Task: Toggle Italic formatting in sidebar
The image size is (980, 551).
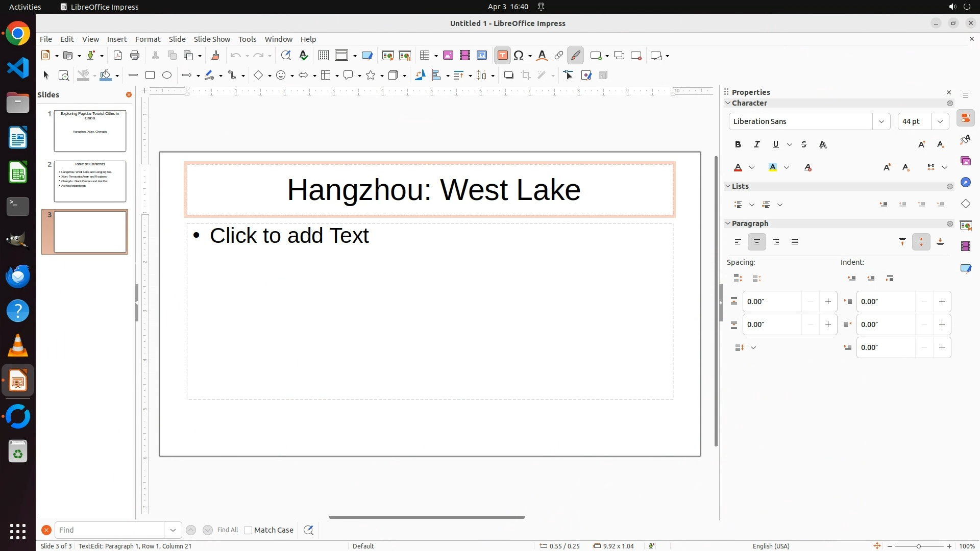Action: (757, 145)
